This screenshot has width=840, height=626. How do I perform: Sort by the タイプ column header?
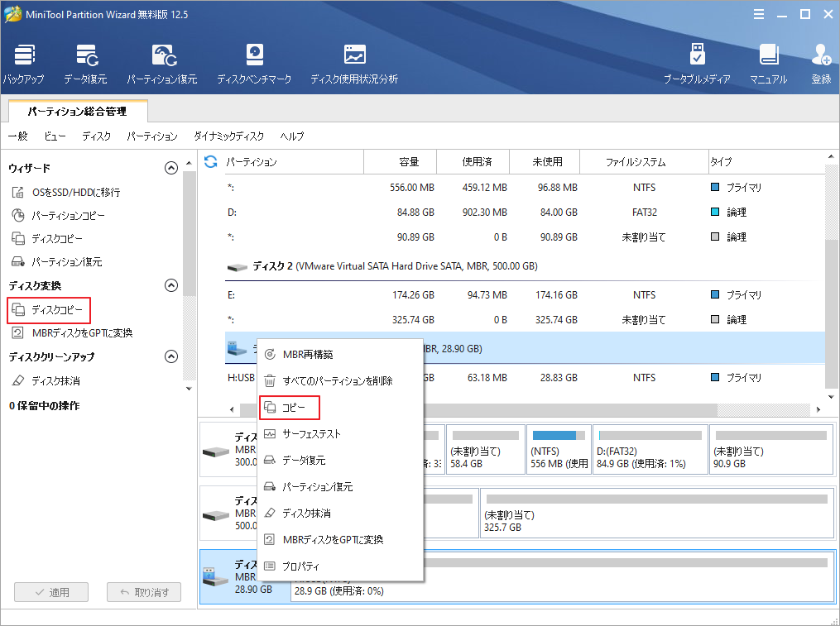tap(766, 162)
